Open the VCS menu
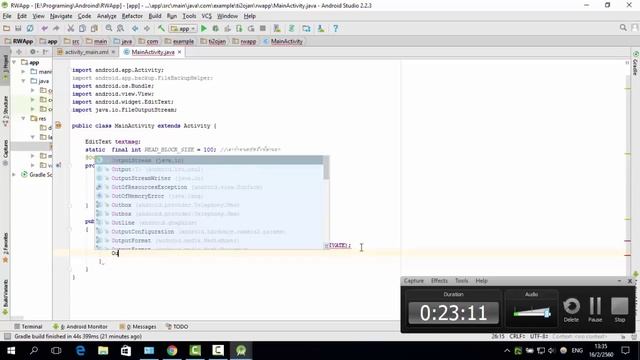 [207, 16]
